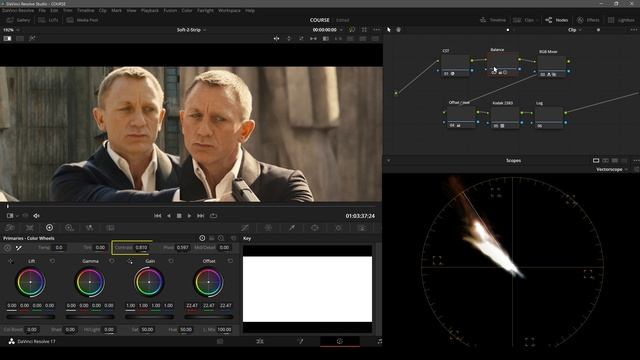Toggle the Nodes panel button

pos(556,20)
